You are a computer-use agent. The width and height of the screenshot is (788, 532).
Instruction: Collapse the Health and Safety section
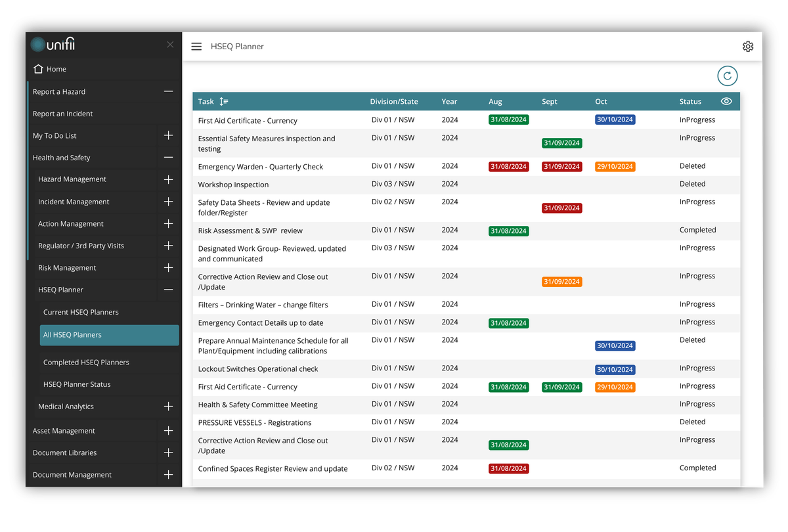(x=168, y=157)
